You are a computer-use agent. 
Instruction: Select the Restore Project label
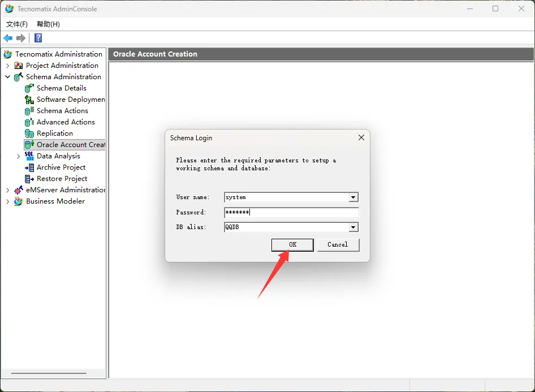[62, 178]
